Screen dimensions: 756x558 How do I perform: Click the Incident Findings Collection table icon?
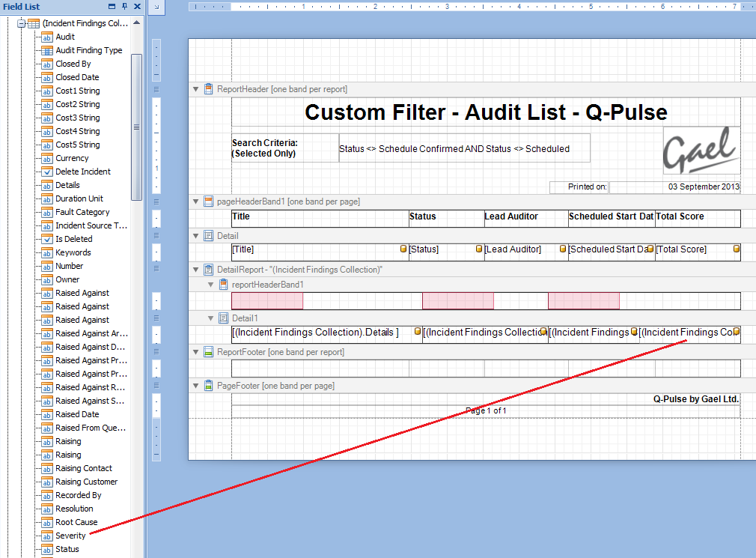point(33,24)
